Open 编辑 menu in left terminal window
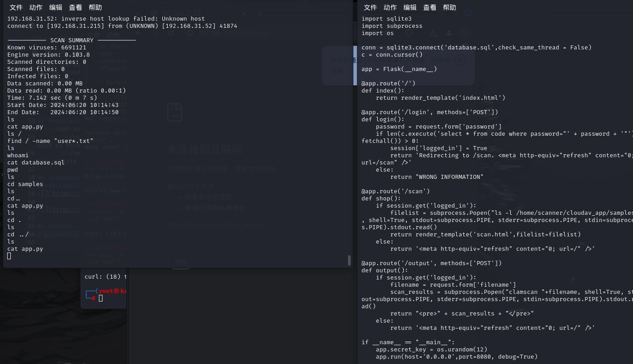Screen dimensions: 633x364 (x=56, y=8)
